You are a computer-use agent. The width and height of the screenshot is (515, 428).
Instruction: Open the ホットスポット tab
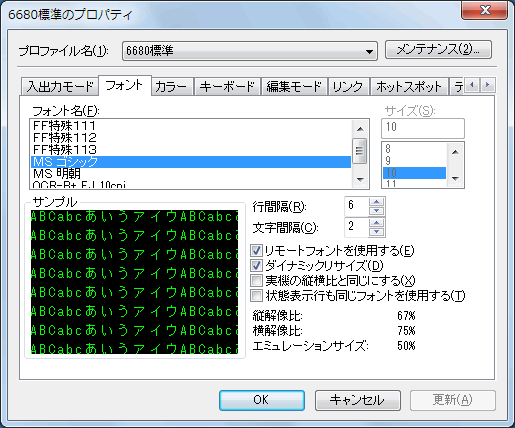pyautogui.click(x=409, y=87)
